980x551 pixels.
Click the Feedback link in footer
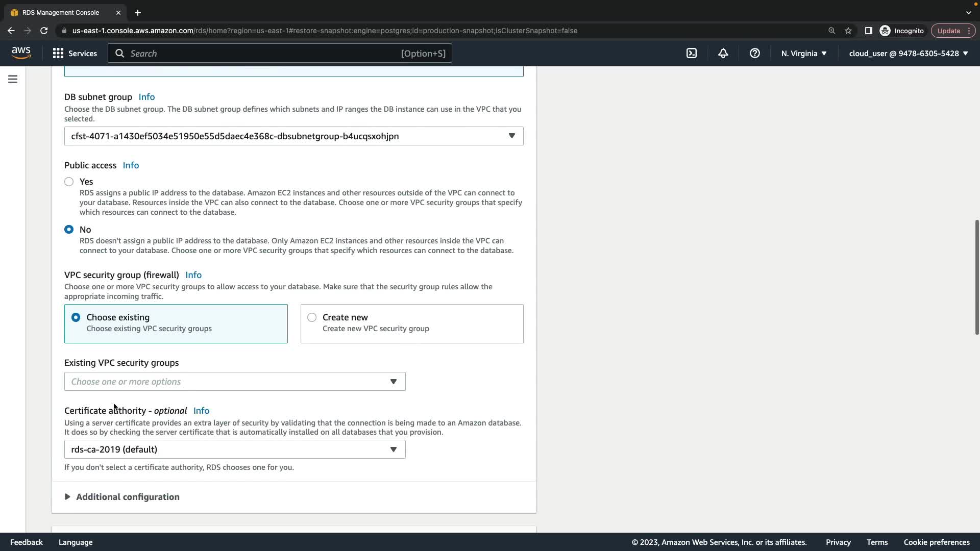27,542
